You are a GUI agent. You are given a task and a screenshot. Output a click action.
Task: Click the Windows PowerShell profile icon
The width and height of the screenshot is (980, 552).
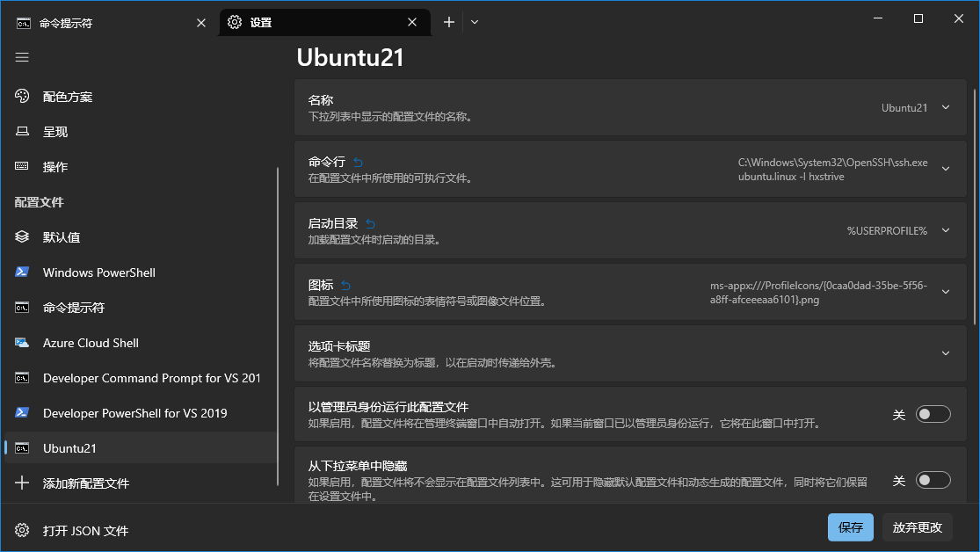[22, 272]
